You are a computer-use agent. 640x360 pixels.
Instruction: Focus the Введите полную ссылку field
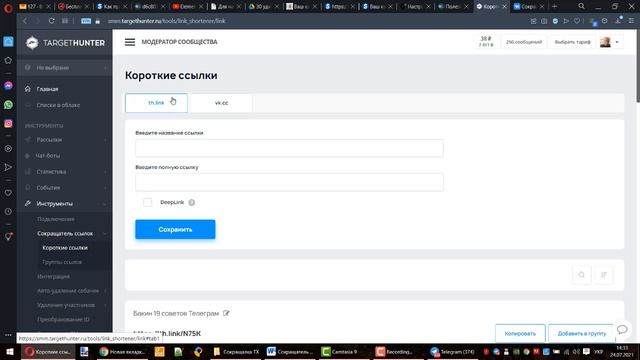tap(289, 182)
